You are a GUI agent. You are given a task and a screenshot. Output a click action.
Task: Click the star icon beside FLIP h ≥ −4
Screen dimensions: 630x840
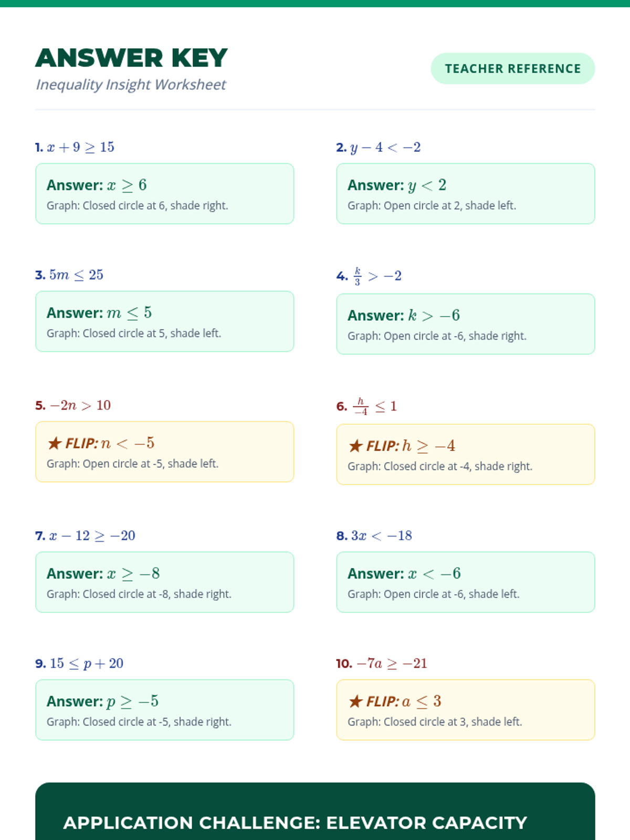[x=355, y=446]
